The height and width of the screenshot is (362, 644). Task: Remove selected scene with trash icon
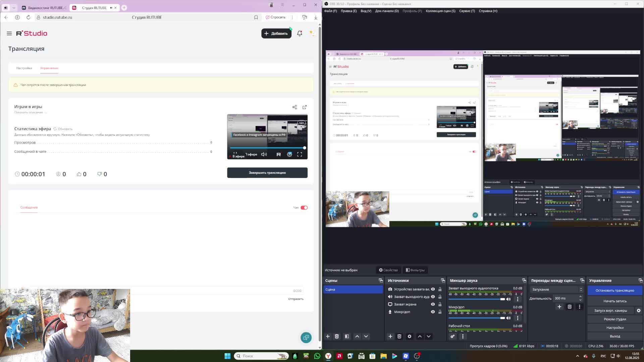(337, 336)
